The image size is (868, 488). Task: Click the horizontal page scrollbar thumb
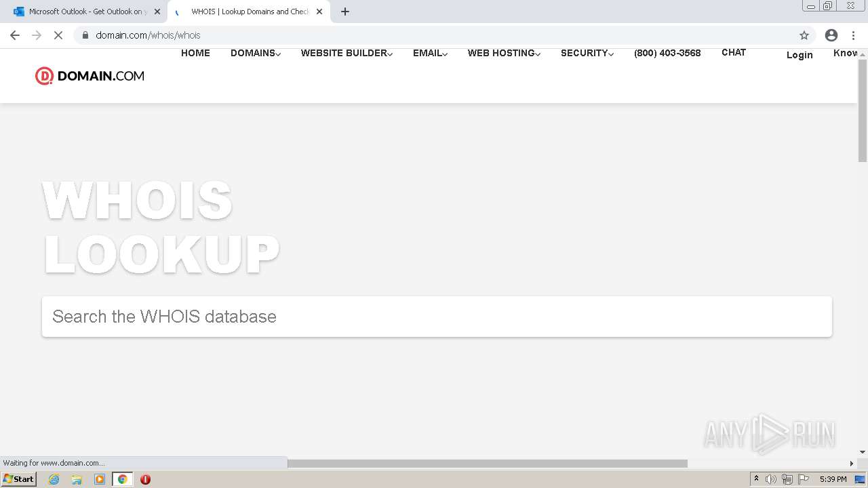click(x=488, y=464)
